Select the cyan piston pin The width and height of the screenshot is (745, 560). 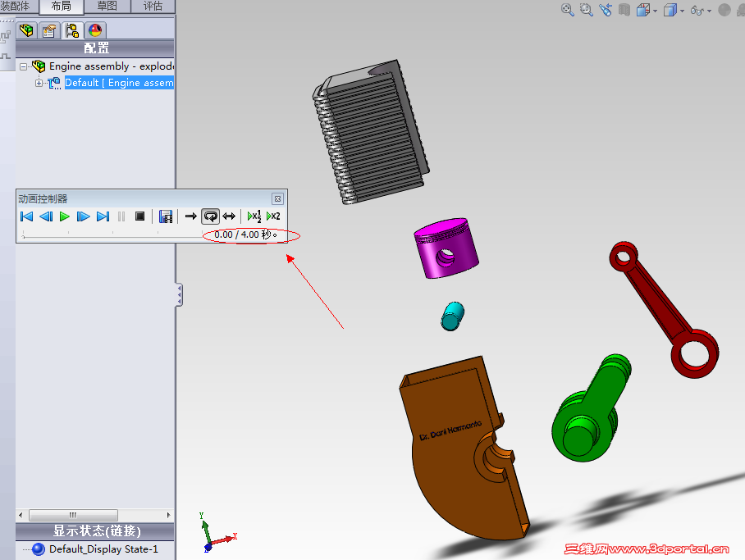[x=452, y=316]
